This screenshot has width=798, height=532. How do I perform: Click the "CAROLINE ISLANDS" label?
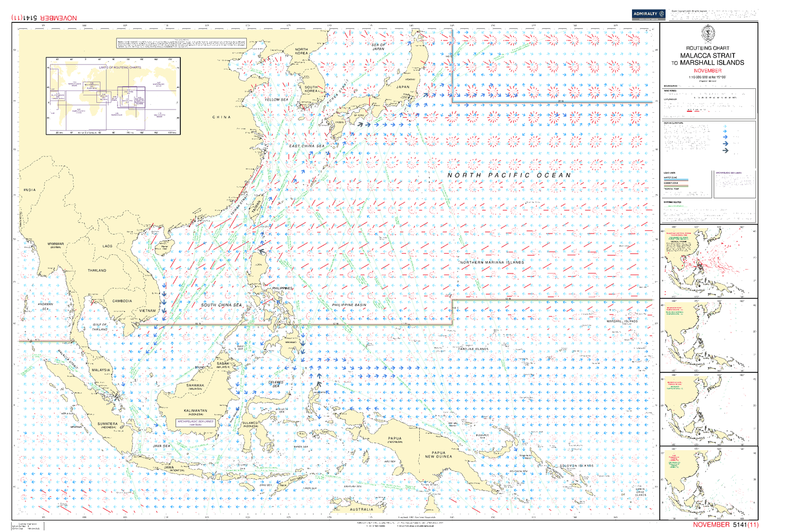pyautogui.click(x=473, y=349)
